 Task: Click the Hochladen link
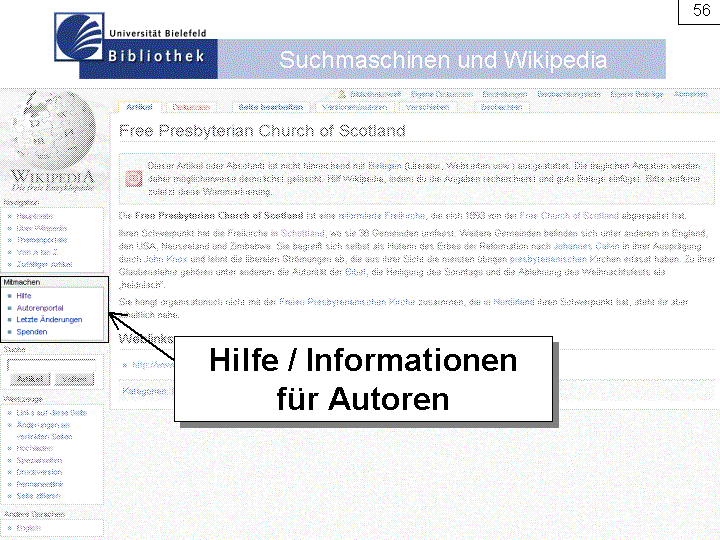pos(34,448)
